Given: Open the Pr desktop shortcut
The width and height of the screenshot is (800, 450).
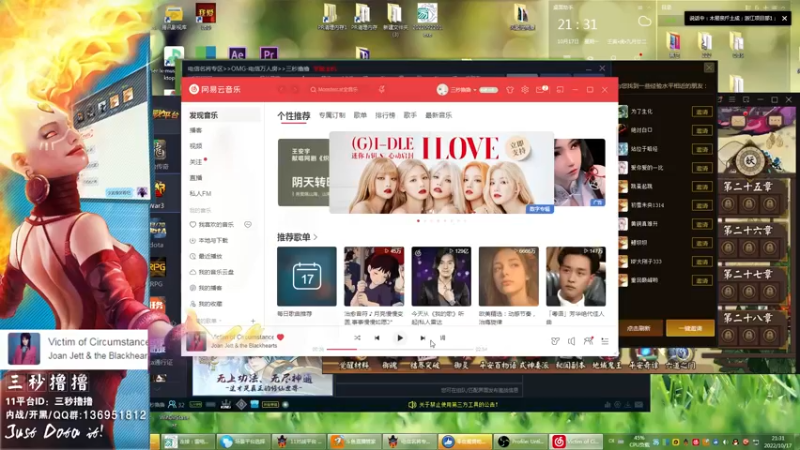Looking at the screenshot, I should (x=269, y=54).
